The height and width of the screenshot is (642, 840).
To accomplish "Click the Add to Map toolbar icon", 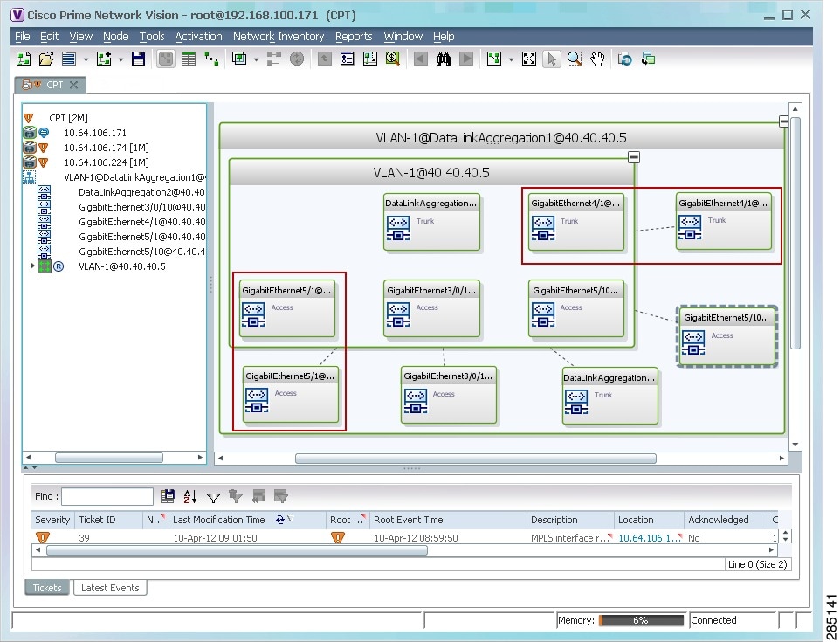I will [104, 59].
